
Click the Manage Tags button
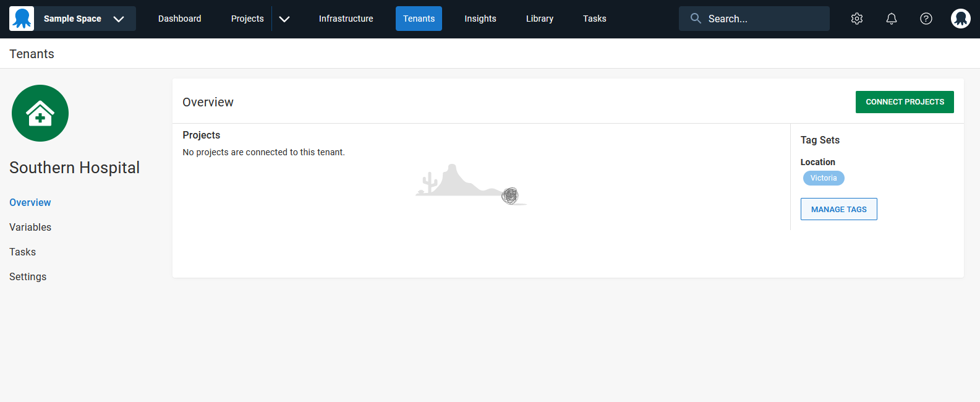click(838, 209)
